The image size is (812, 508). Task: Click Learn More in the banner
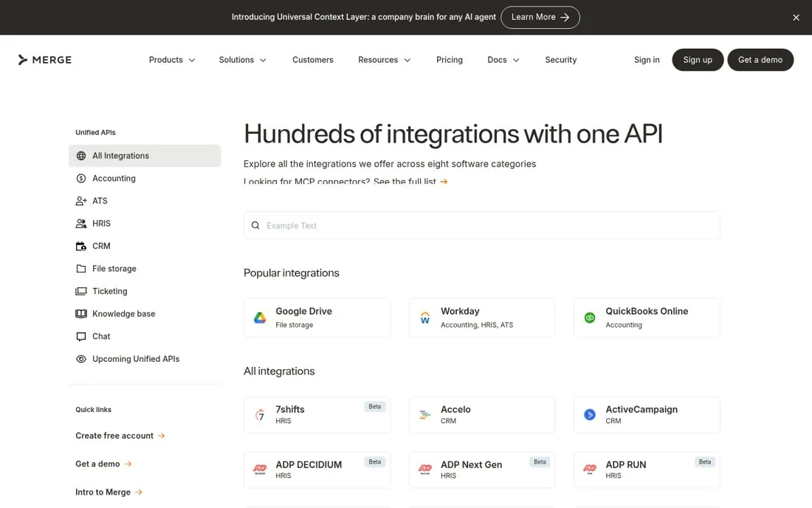pyautogui.click(x=540, y=17)
